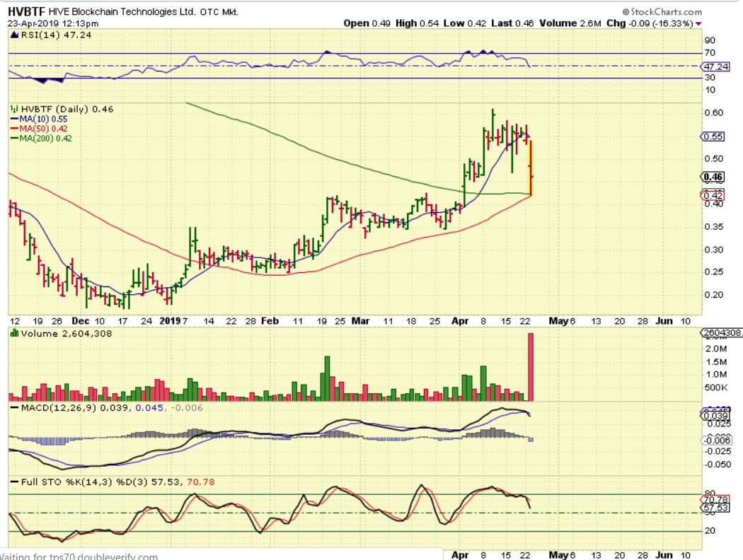Click the 47.24 RSI value tag
The height and width of the screenshot is (560, 743).
(x=715, y=66)
